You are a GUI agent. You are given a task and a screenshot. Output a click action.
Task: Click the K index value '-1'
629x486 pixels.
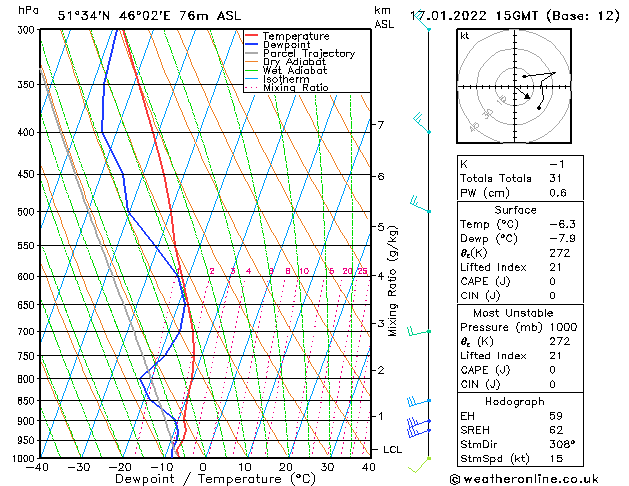tap(557, 164)
